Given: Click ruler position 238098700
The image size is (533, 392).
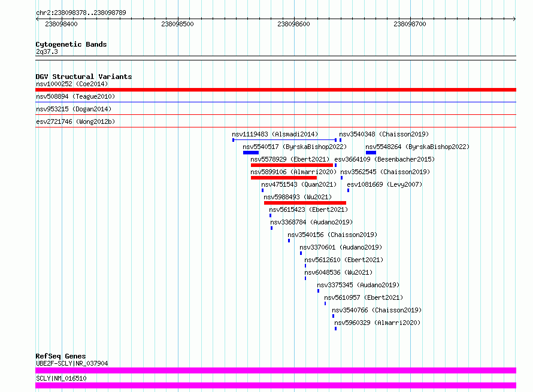Looking at the screenshot, I should (410, 24).
